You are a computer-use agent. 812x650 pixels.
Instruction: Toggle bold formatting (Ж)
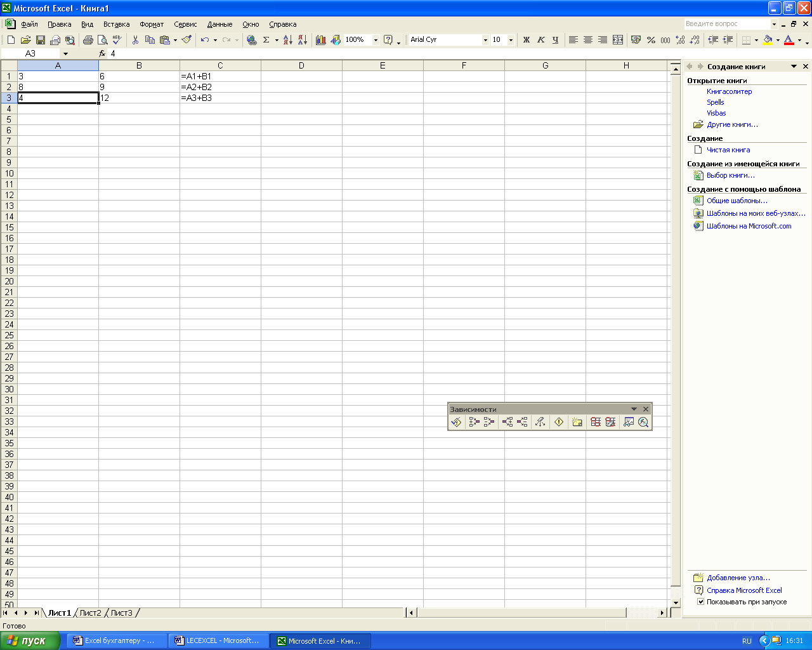[x=526, y=40]
